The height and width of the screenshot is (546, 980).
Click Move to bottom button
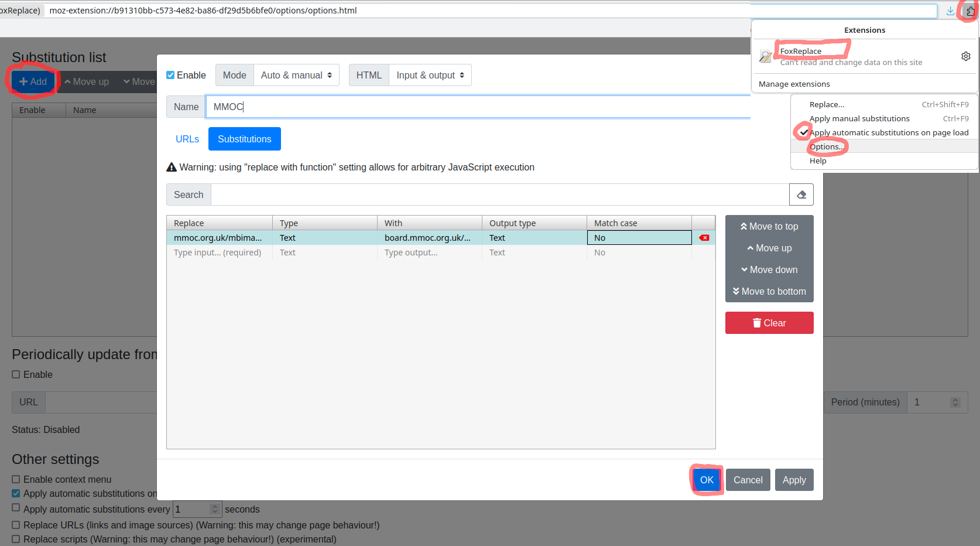click(x=769, y=291)
